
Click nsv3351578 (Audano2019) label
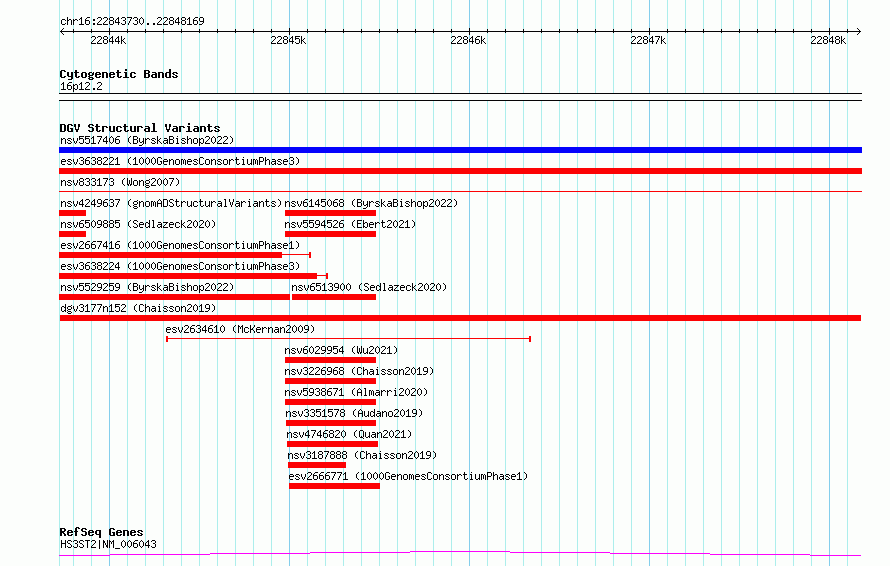pos(354,413)
